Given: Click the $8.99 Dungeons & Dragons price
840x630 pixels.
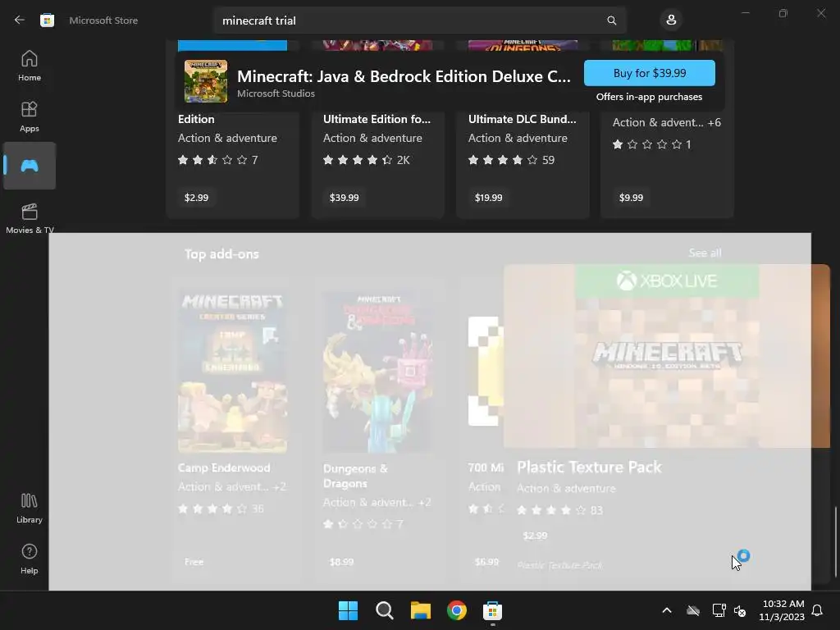Looking at the screenshot, I should 341,562.
